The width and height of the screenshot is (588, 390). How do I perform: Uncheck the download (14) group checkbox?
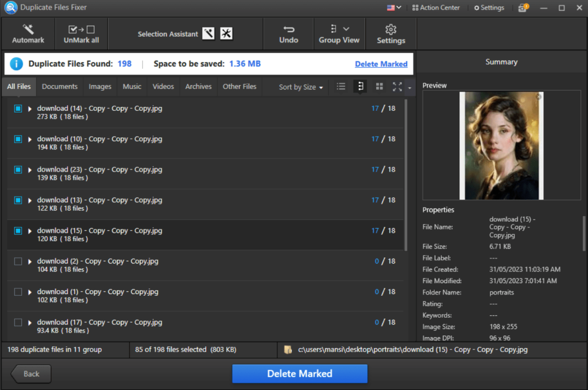coord(18,109)
